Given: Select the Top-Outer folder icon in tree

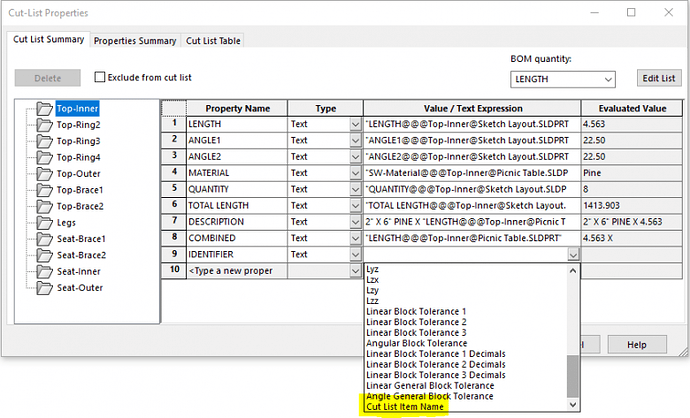Looking at the screenshot, I should (x=44, y=174).
